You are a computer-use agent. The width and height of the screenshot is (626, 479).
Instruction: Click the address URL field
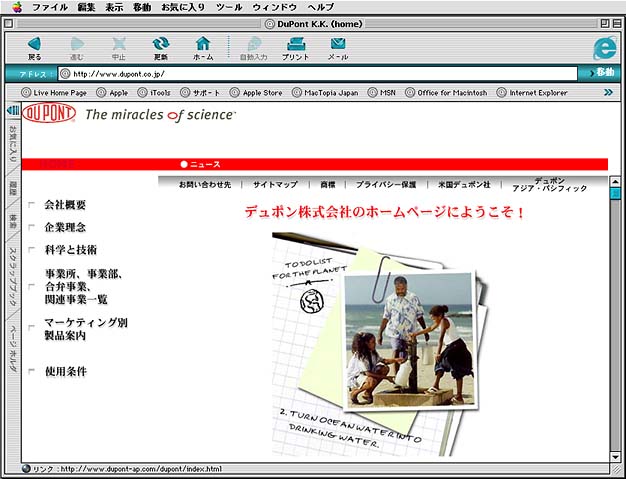click(317, 74)
